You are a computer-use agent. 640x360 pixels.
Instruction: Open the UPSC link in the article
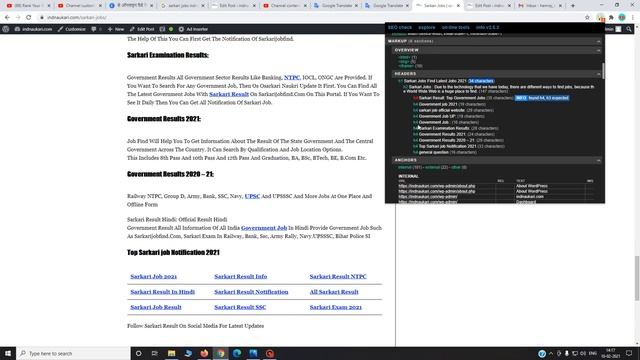click(x=252, y=196)
